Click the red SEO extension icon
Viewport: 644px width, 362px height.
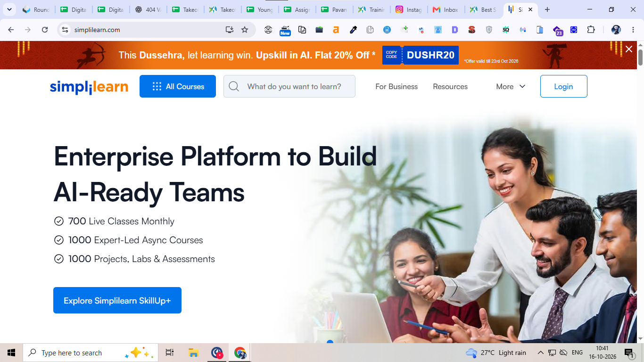(x=472, y=30)
